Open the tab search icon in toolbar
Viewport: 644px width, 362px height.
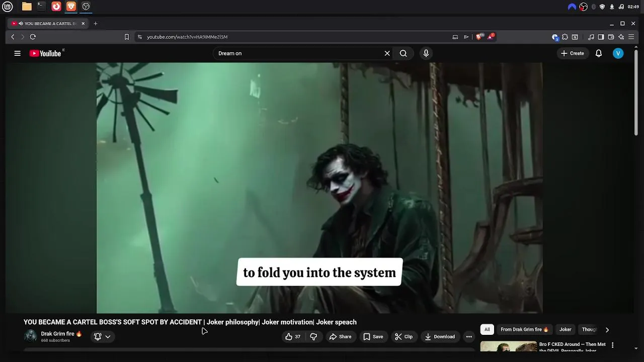[x=575, y=37]
